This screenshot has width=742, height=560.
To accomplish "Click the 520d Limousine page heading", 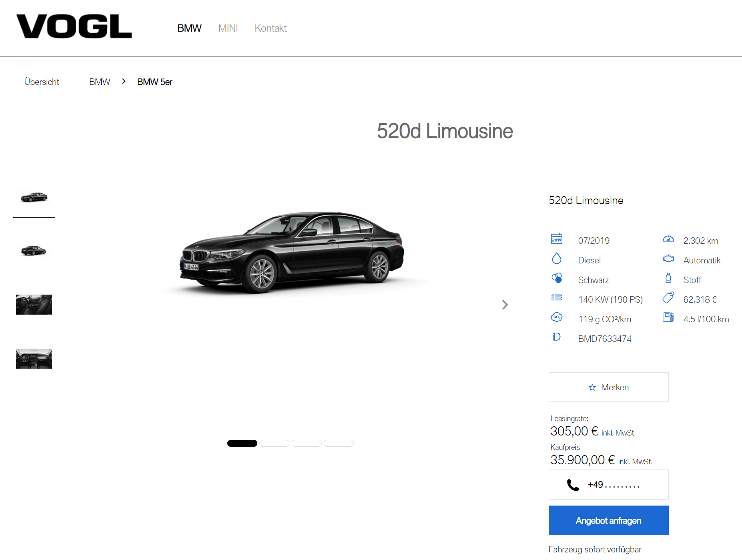I will click(x=445, y=131).
